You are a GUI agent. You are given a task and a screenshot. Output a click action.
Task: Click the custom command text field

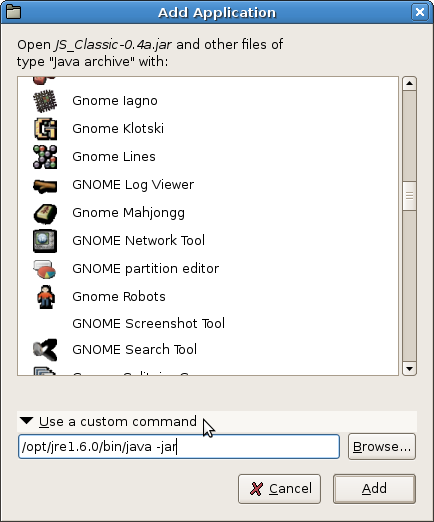point(179,446)
